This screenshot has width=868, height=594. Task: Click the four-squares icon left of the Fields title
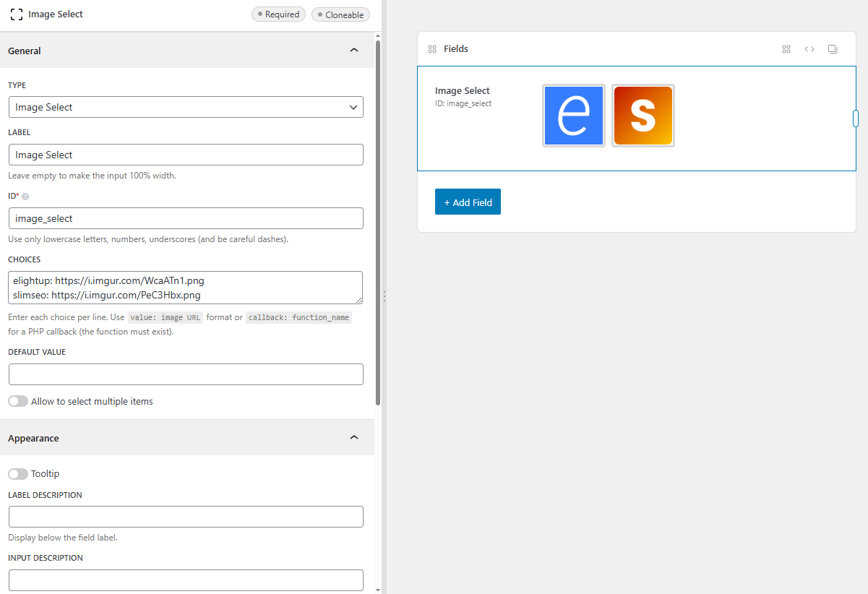point(432,49)
